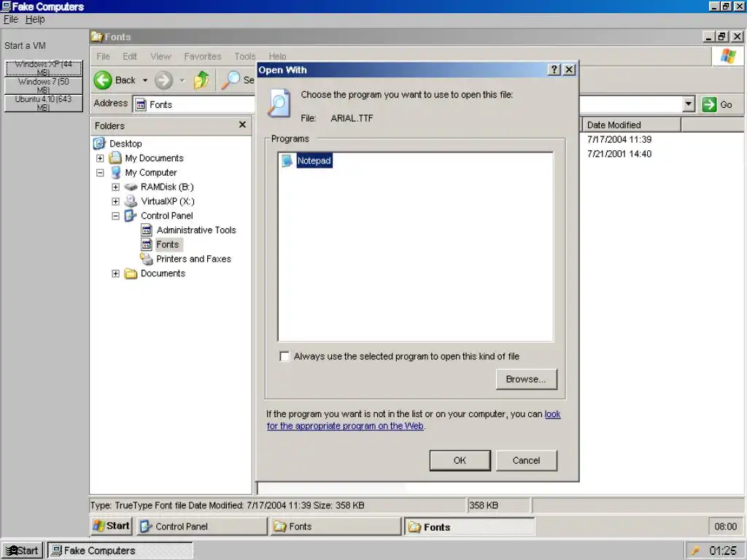Expand Documents folder tree node
Screen dimensions: 747x560
point(116,273)
